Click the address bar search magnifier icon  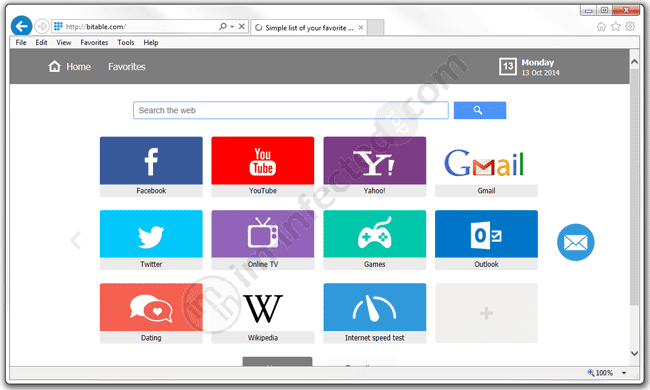223,27
